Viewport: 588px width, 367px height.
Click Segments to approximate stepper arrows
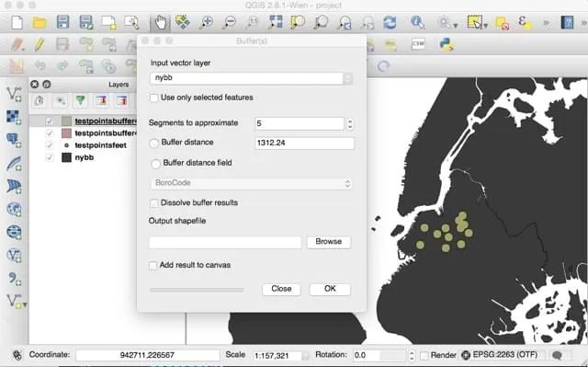click(350, 124)
